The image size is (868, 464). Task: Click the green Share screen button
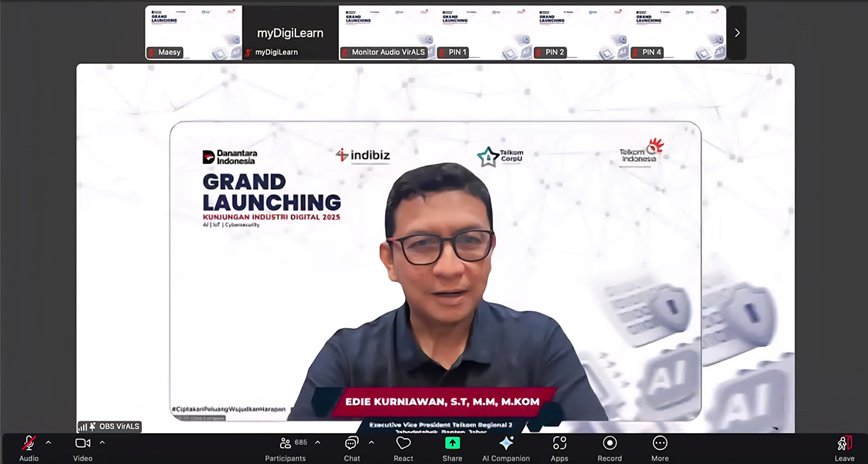(452, 443)
